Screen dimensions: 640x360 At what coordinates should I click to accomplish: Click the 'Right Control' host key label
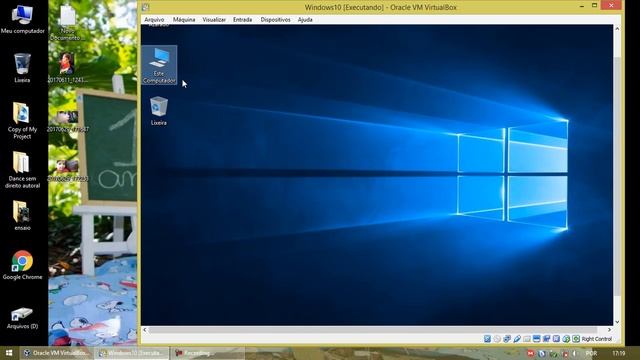[597, 339]
